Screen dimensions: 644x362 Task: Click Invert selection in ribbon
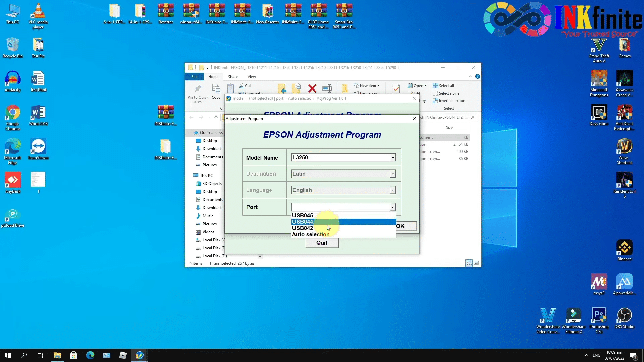[x=449, y=101]
